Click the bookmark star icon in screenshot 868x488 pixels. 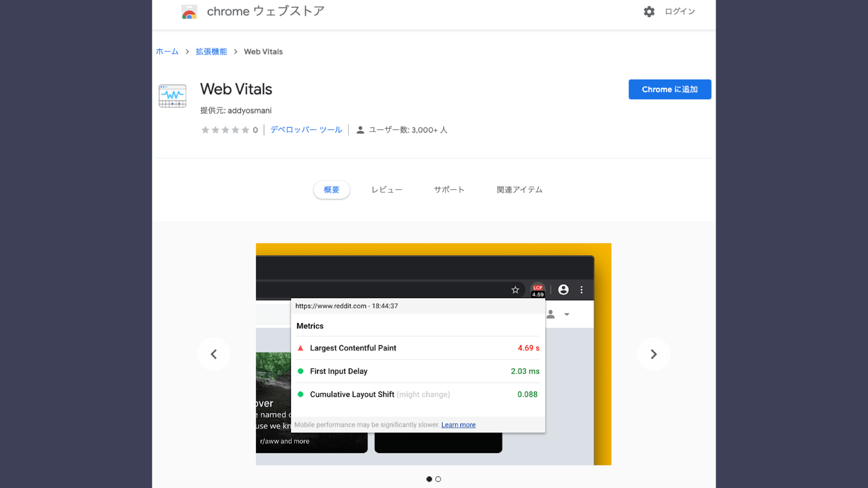pyautogui.click(x=515, y=290)
